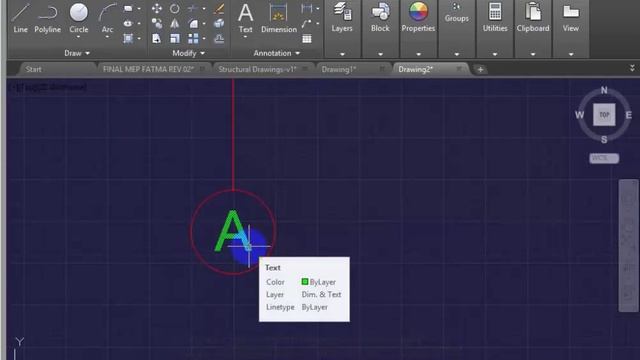Expand the Text tool options arrow

[x=245, y=37]
